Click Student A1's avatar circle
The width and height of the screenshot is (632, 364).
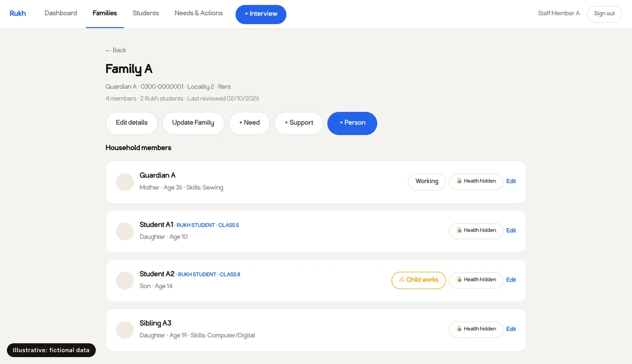click(x=125, y=231)
